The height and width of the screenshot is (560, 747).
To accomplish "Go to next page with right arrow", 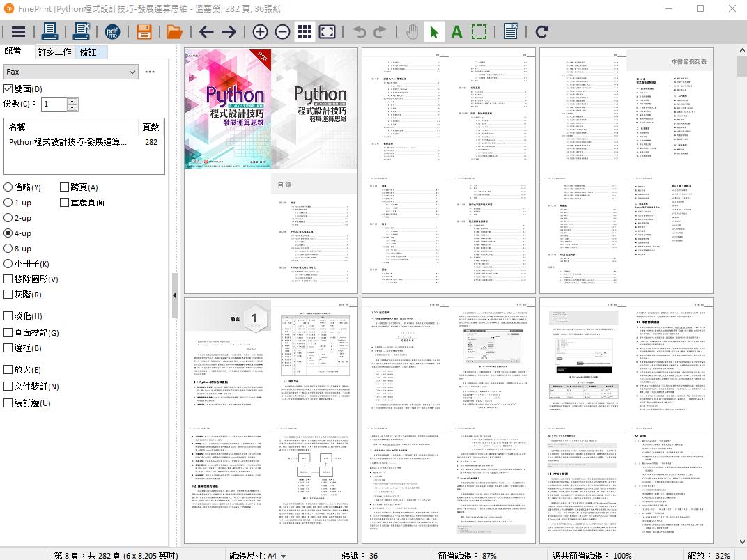I will tap(229, 31).
